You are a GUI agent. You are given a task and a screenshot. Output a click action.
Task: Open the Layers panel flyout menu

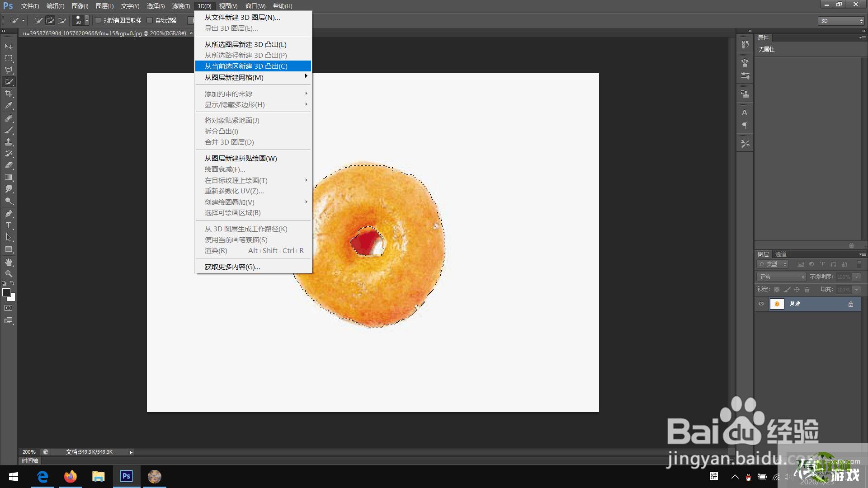[x=862, y=254]
